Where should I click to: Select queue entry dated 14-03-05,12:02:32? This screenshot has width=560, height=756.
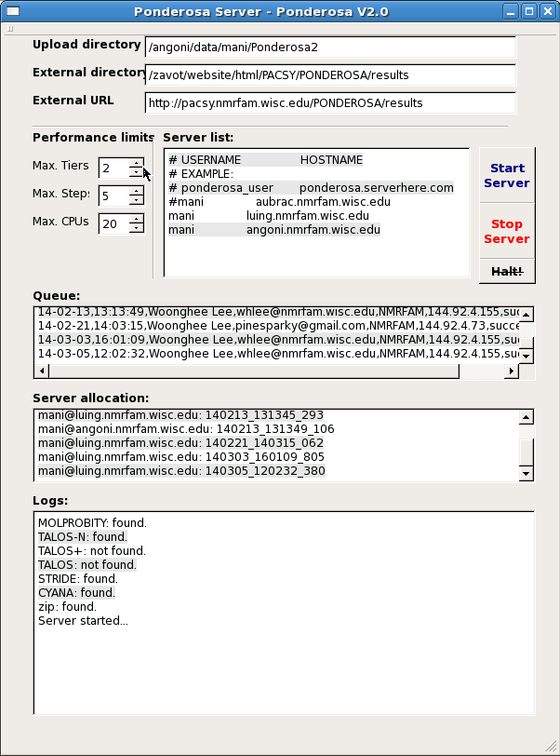click(x=278, y=354)
